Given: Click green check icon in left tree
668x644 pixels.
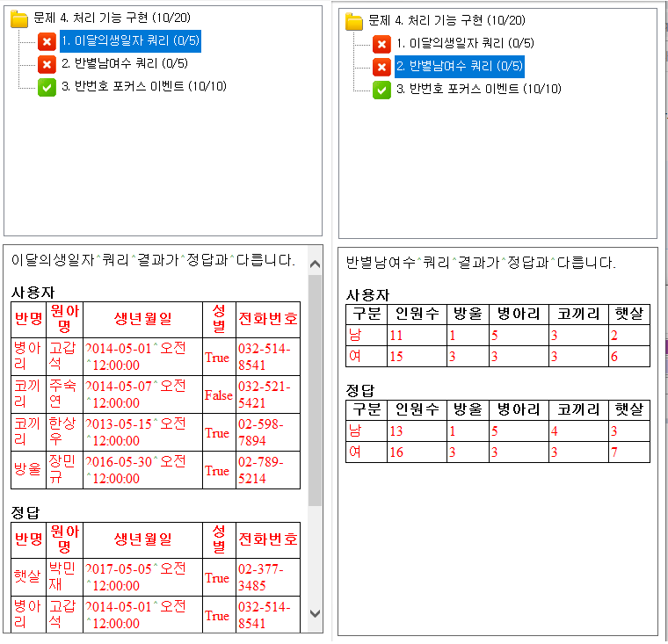Looking at the screenshot, I should click(x=47, y=87).
